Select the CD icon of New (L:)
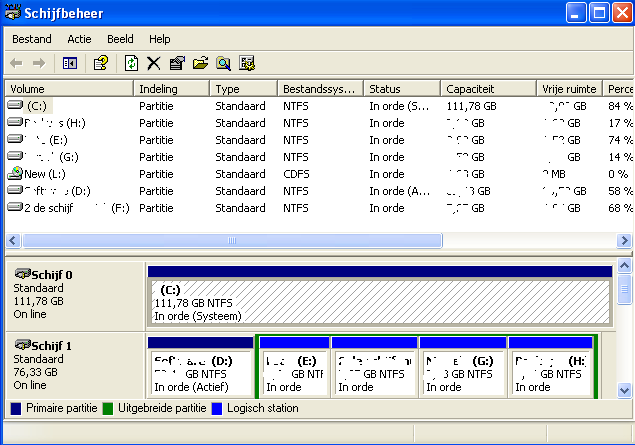Viewport: 635px width, 445px height. click(x=15, y=173)
